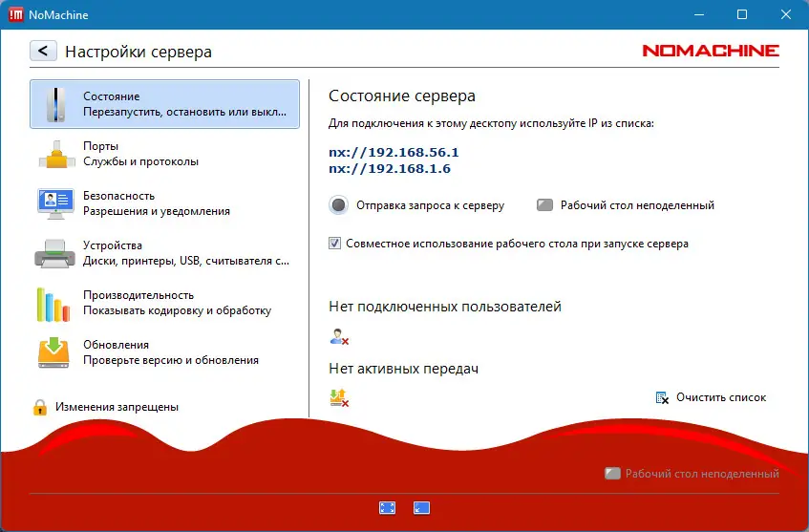Viewport: 809px width, 532px height.
Task: Click the no connected users icon
Action: [339, 337]
